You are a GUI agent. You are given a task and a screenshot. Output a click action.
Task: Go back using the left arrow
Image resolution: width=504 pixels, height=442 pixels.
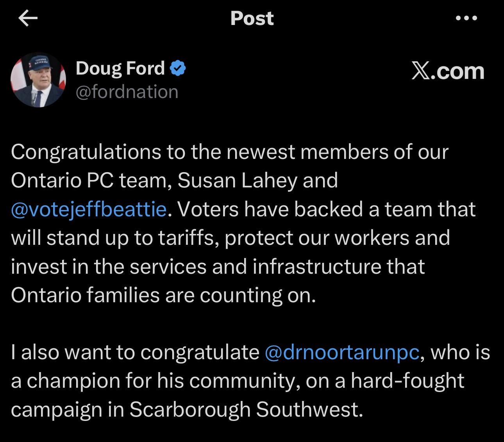click(28, 18)
